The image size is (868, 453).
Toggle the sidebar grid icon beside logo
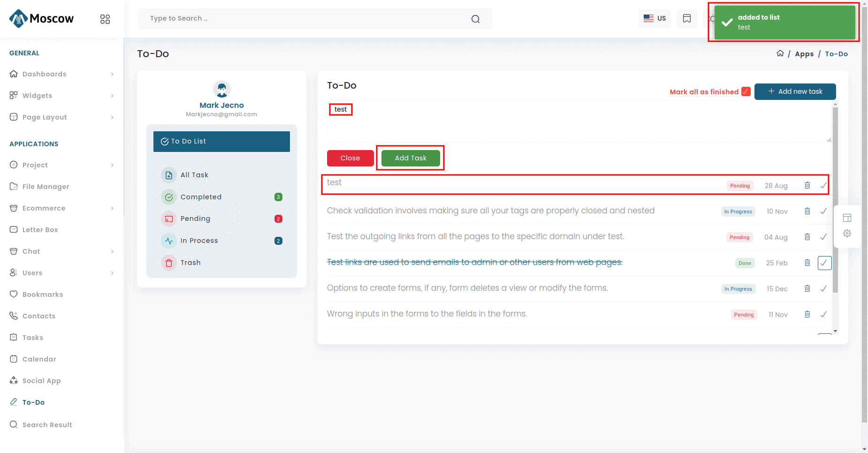[105, 19]
